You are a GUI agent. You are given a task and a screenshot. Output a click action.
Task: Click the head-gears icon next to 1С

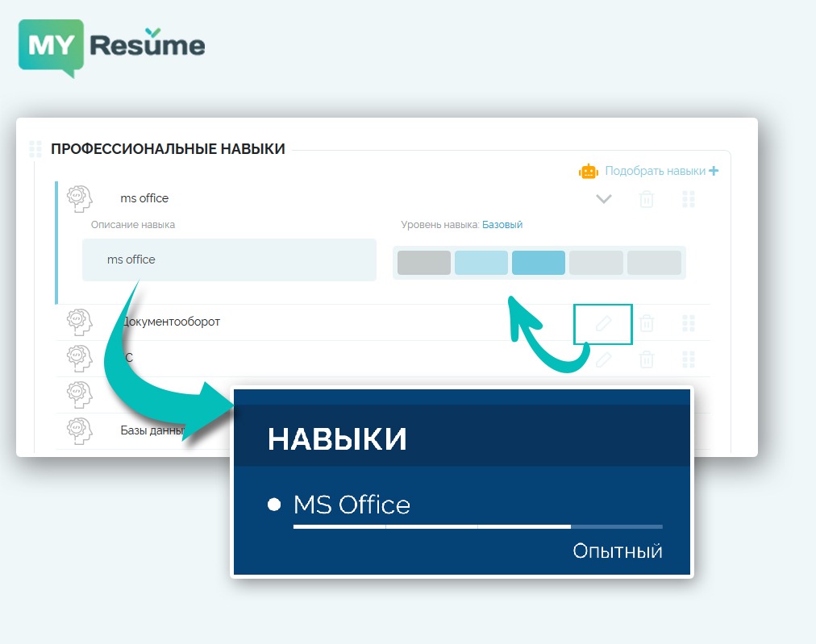(79, 359)
